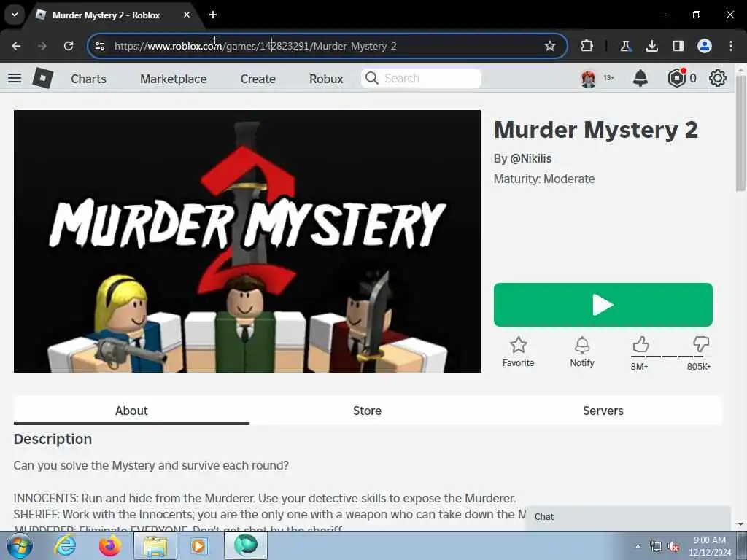Switch to the Store tab
The height and width of the screenshot is (560, 747).
click(x=368, y=411)
